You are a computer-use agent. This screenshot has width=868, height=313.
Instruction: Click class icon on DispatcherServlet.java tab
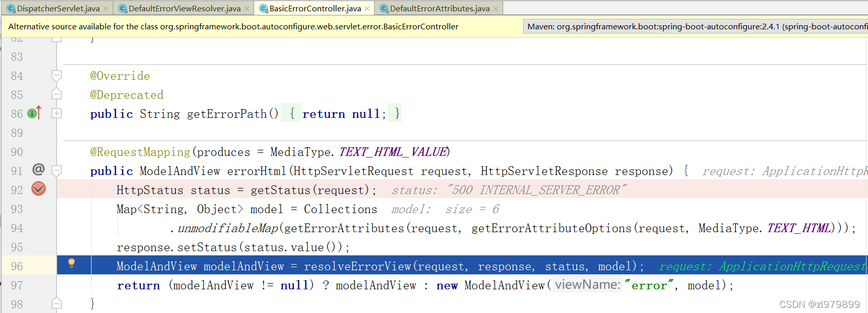coord(11,8)
